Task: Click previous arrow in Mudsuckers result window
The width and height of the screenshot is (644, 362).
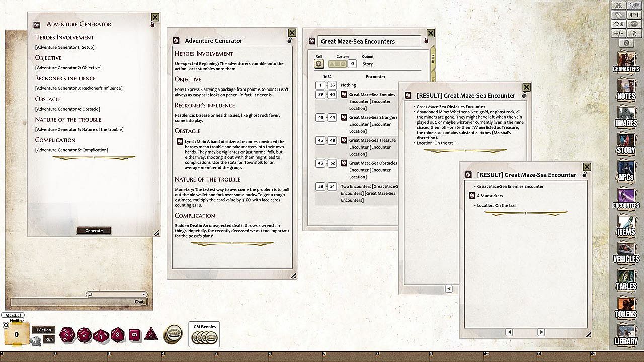Action: [509, 332]
